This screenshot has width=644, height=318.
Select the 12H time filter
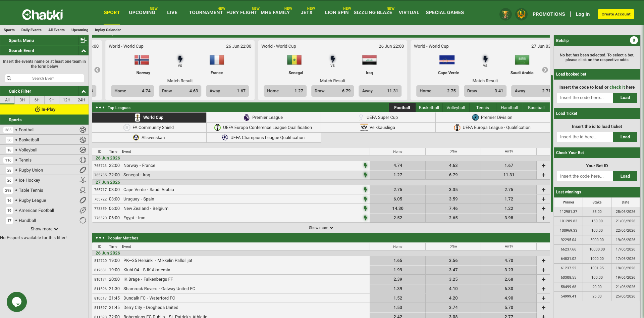click(66, 100)
